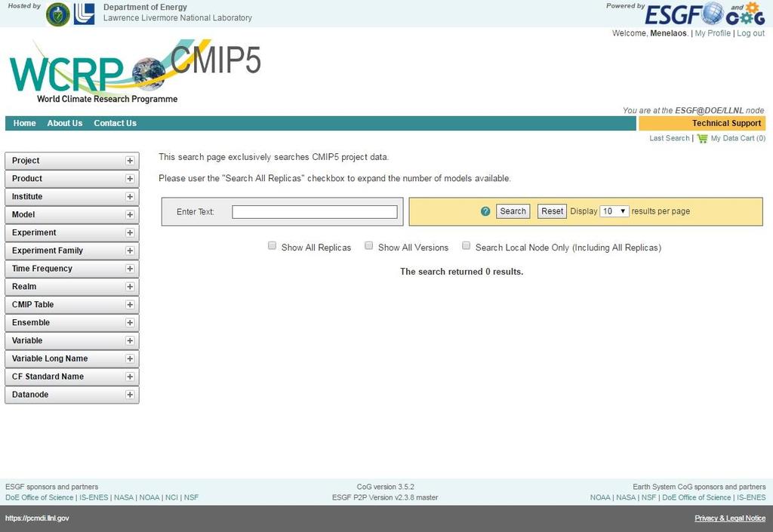Open NASA link under ESGF sponsors
The width and height of the screenshot is (773, 532).
pos(124,497)
